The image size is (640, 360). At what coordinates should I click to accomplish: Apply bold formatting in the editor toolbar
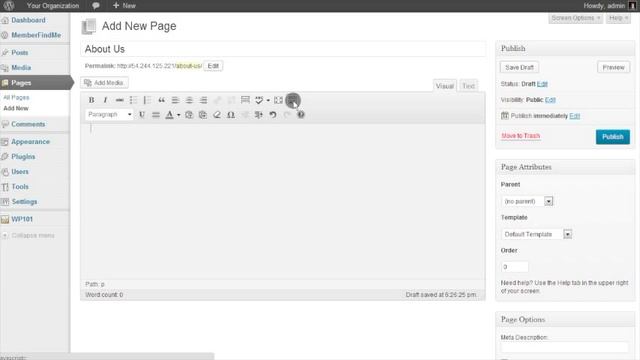click(x=91, y=100)
